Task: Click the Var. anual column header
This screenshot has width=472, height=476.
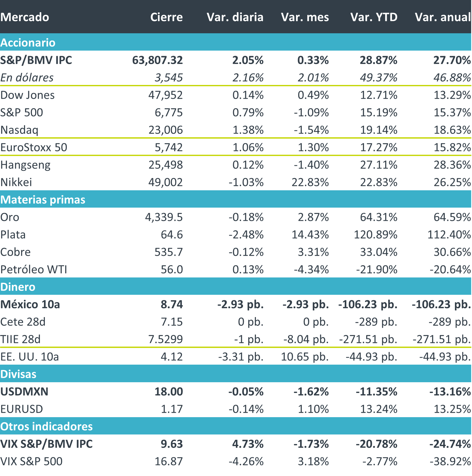Action: (x=443, y=17)
